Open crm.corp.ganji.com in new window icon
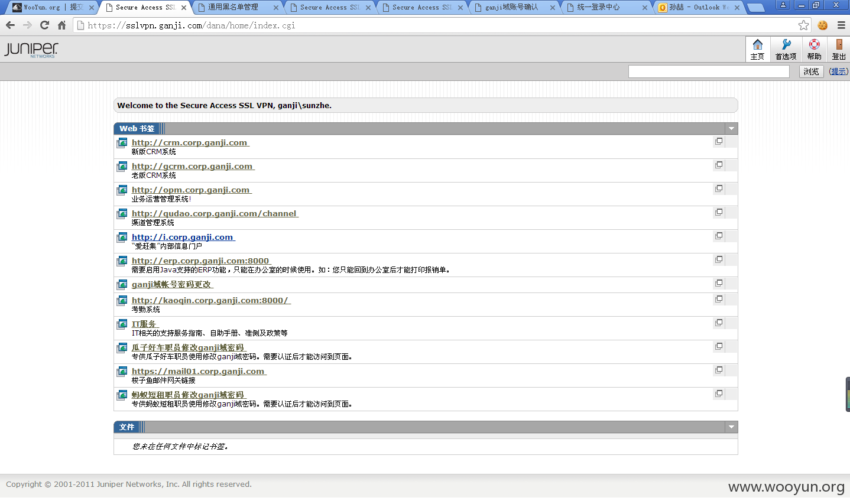 [719, 141]
